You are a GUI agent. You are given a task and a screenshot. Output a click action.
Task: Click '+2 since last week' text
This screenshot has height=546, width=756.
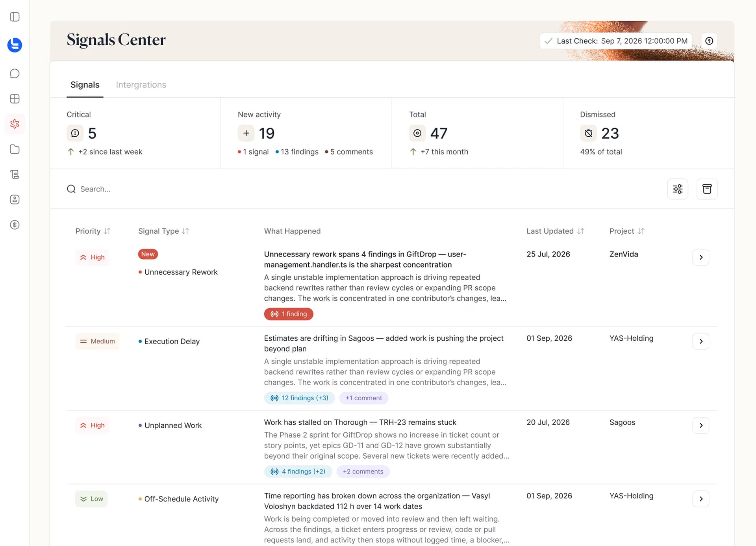[110, 152]
